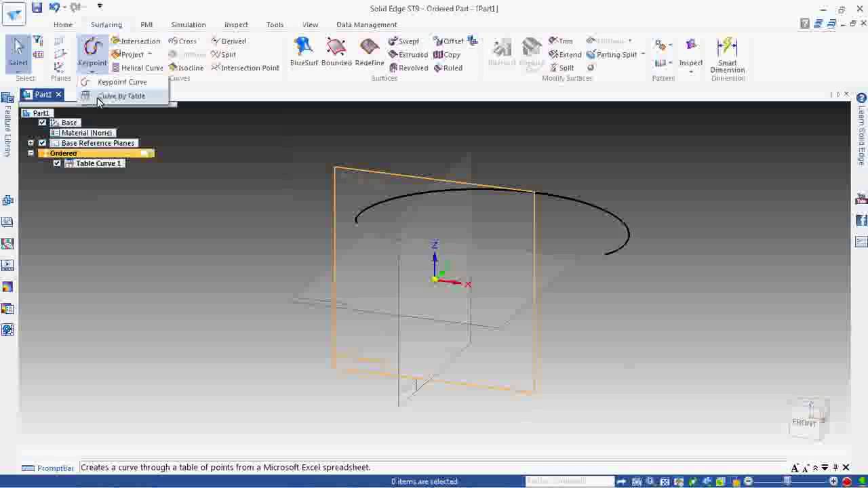Click the Swept surface command
The height and width of the screenshot is (488, 868).
pos(403,41)
